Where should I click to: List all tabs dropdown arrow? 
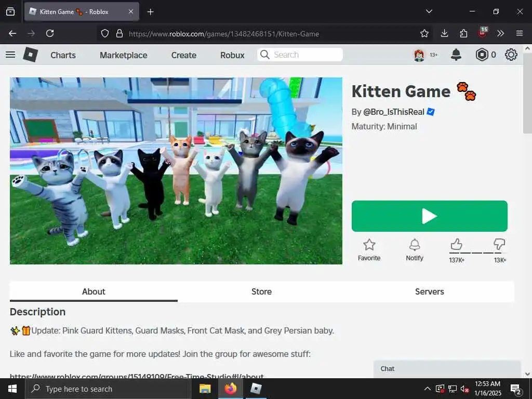429,11
